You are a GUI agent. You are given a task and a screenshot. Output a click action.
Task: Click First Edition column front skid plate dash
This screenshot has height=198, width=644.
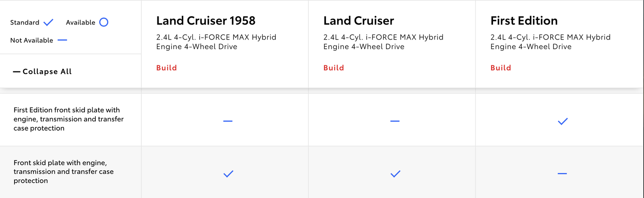562,173
